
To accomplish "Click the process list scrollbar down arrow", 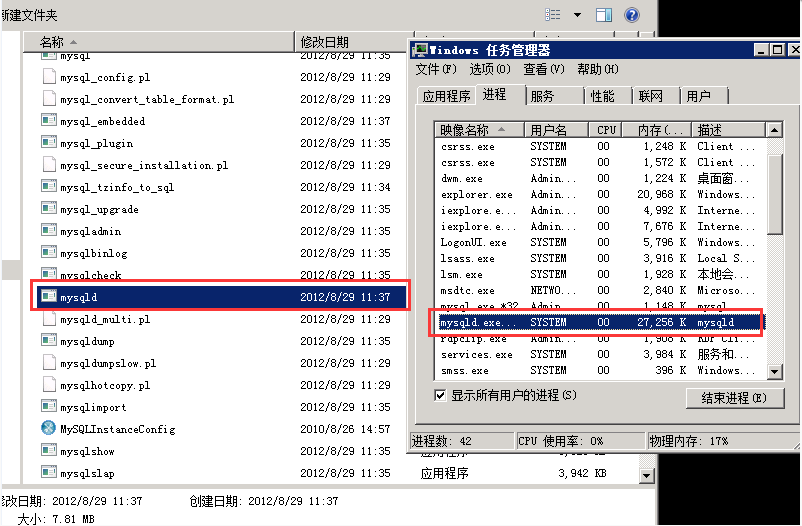I will click(x=775, y=372).
